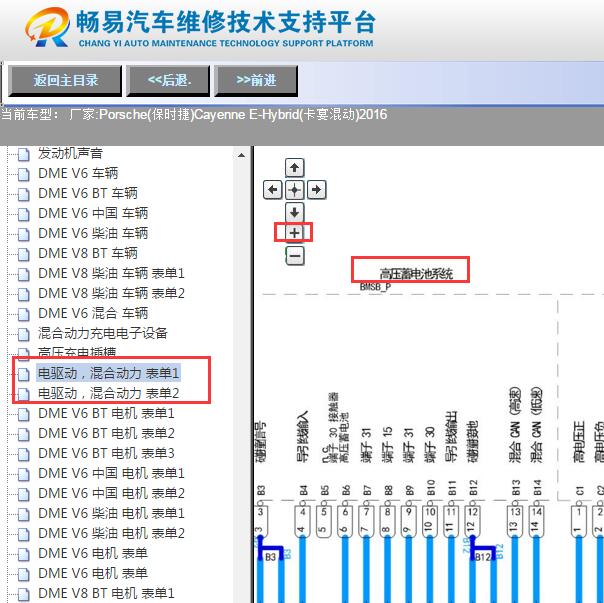Open DME V6 中国 车辆 item

(x=93, y=213)
